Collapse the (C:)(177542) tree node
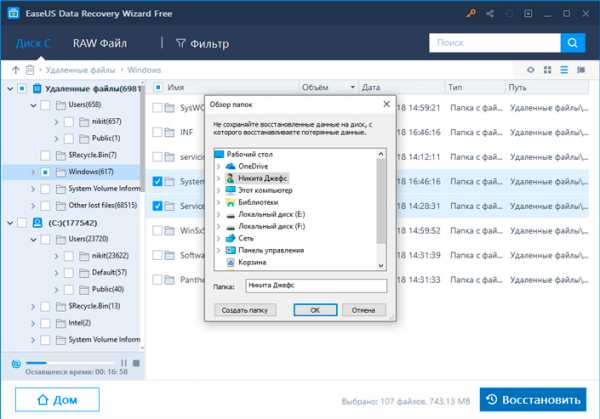Viewport: 600px width, 419px height. (10, 223)
